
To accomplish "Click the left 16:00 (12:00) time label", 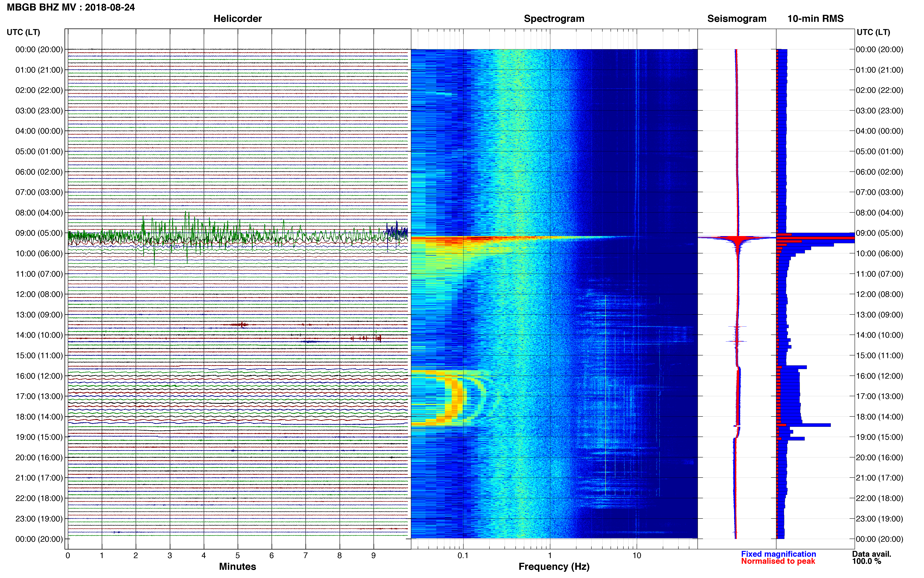I will [39, 376].
